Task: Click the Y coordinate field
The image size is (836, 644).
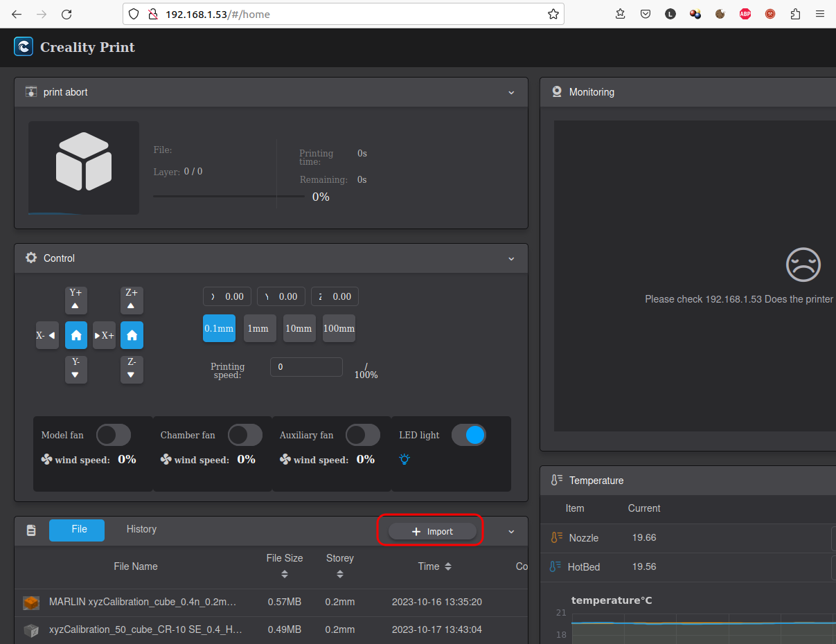Action: [281, 296]
